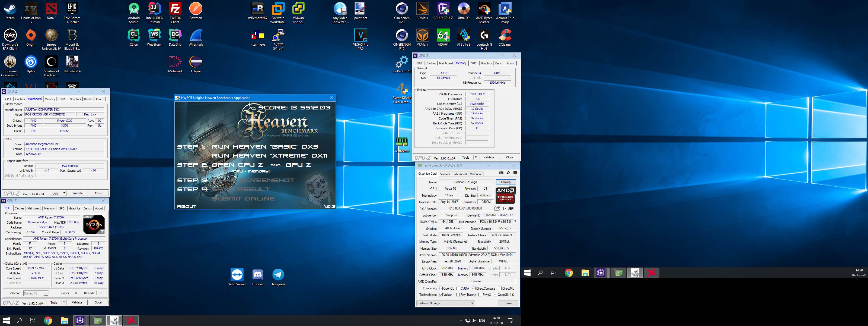This screenshot has height=326, width=868.
Task: Open Caches tab in CPU-Z Mainboard window
Action: [20, 99]
